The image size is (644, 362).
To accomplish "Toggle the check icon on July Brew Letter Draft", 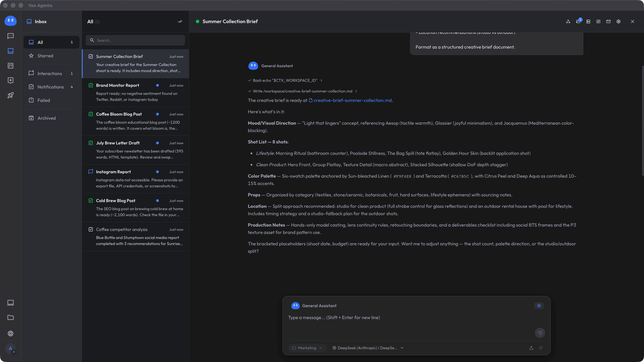I will tap(91, 143).
